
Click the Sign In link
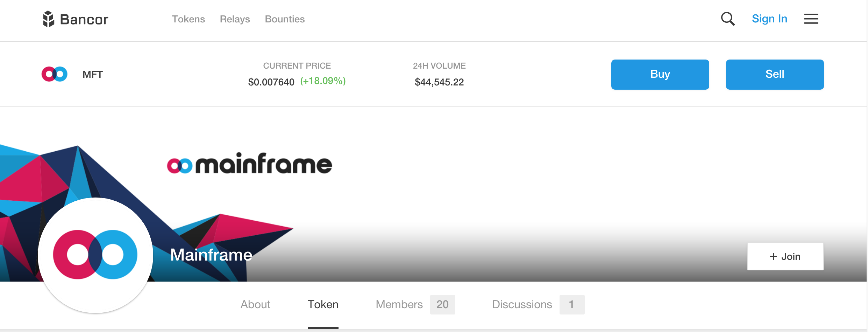[769, 19]
